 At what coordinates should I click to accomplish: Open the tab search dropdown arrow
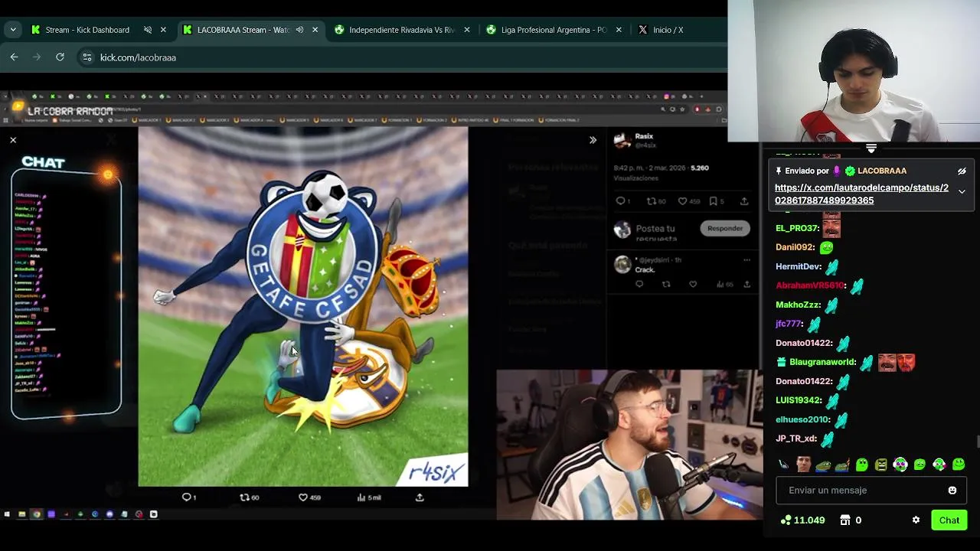[x=12, y=30]
